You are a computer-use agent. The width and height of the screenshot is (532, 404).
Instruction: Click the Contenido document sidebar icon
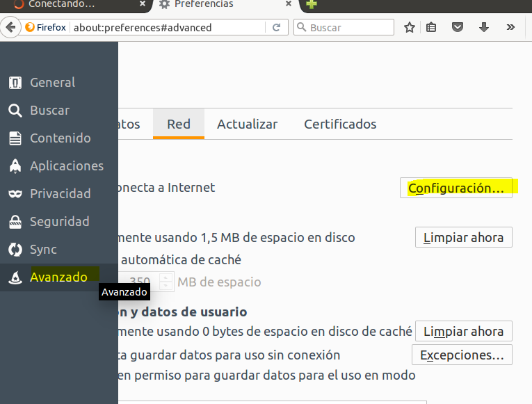point(15,138)
